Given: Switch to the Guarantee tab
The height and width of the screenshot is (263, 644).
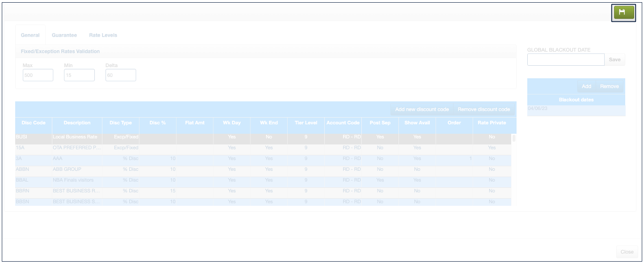Looking at the screenshot, I should click(x=64, y=35).
